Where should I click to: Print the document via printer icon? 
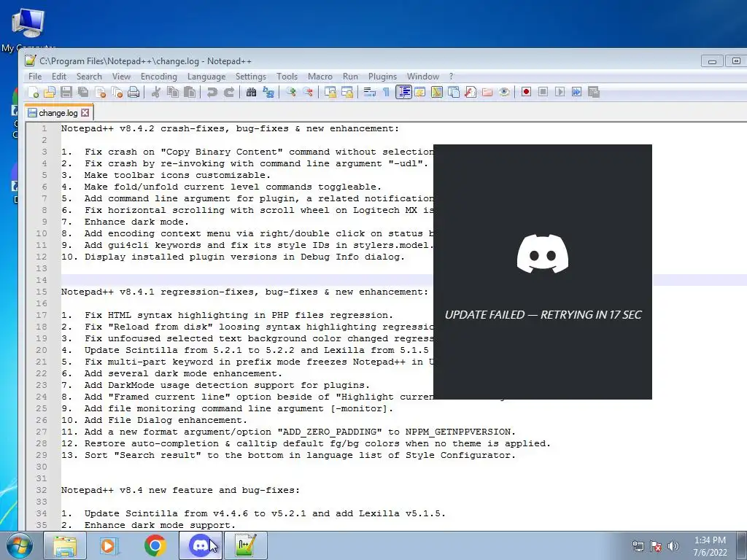coord(133,92)
